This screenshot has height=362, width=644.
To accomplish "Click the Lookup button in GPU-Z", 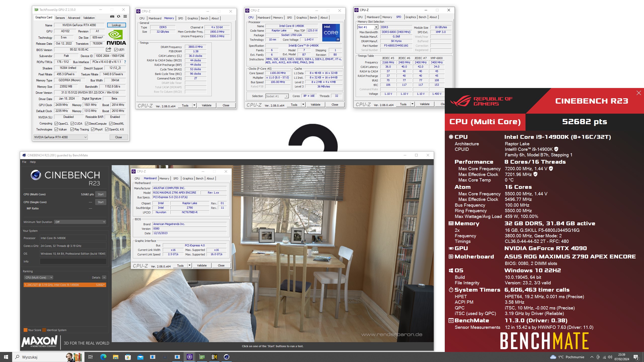I will pos(116,25).
